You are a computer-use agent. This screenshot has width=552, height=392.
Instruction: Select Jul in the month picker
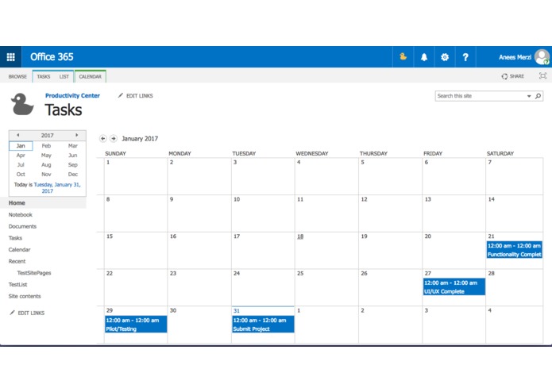click(21, 165)
